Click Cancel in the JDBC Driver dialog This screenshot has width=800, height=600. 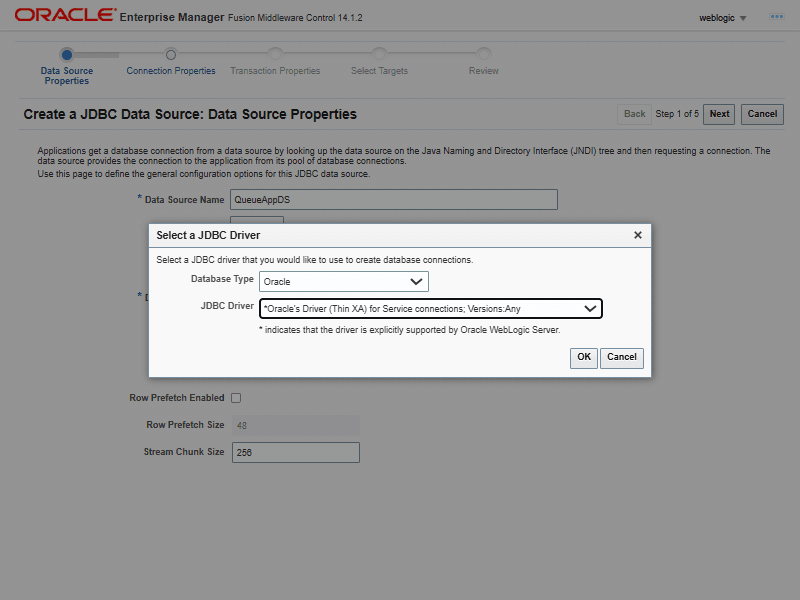click(x=622, y=358)
